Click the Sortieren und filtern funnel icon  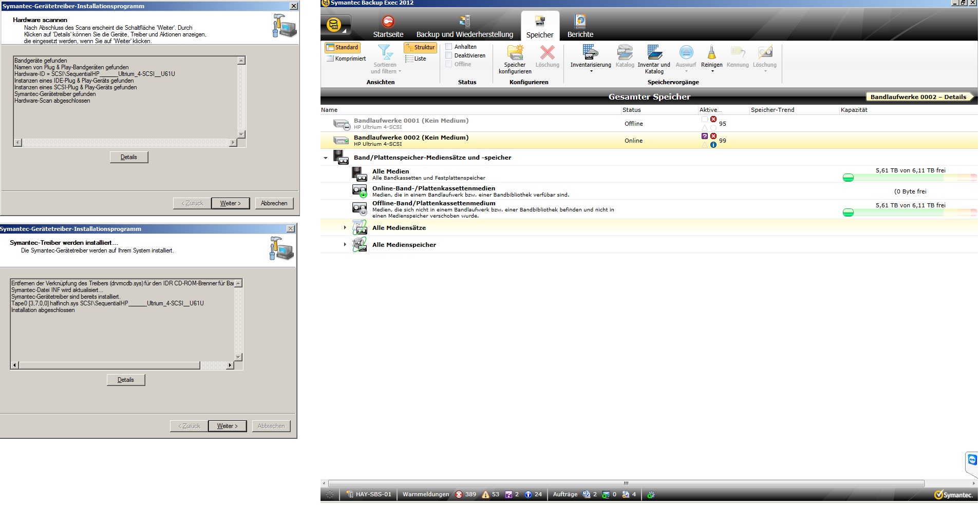click(x=385, y=52)
